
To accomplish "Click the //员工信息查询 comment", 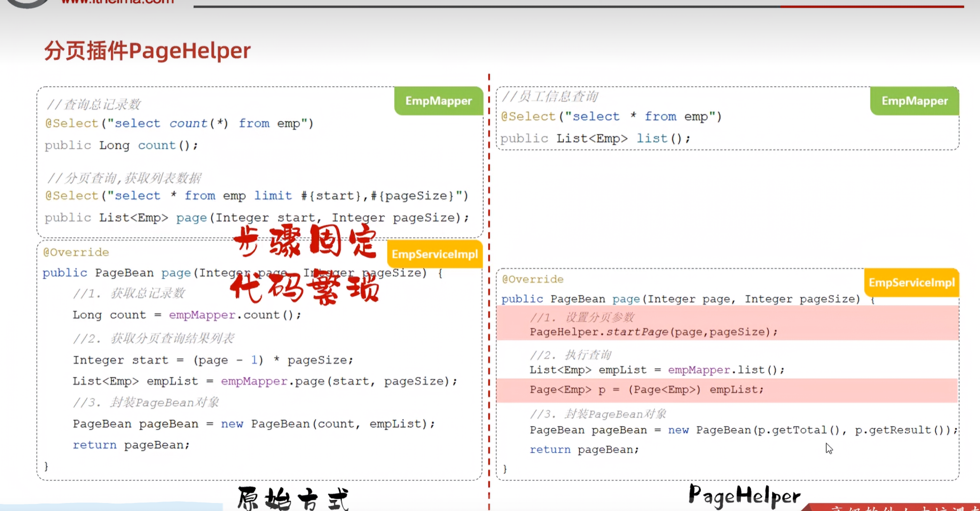I will point(550,97).
